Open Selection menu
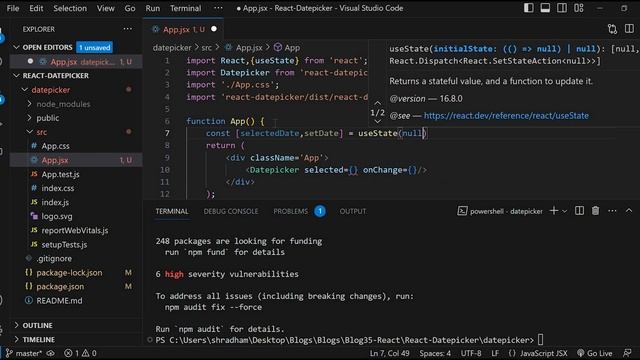Image resolution: width=640 pixels, height=360 pixels. 70,8
